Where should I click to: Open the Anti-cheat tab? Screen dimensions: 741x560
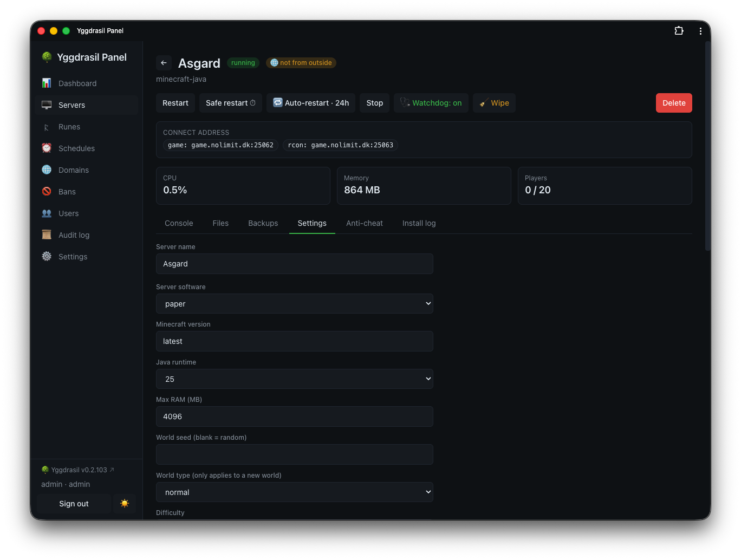pyautogui.click(x=365, y=223)
